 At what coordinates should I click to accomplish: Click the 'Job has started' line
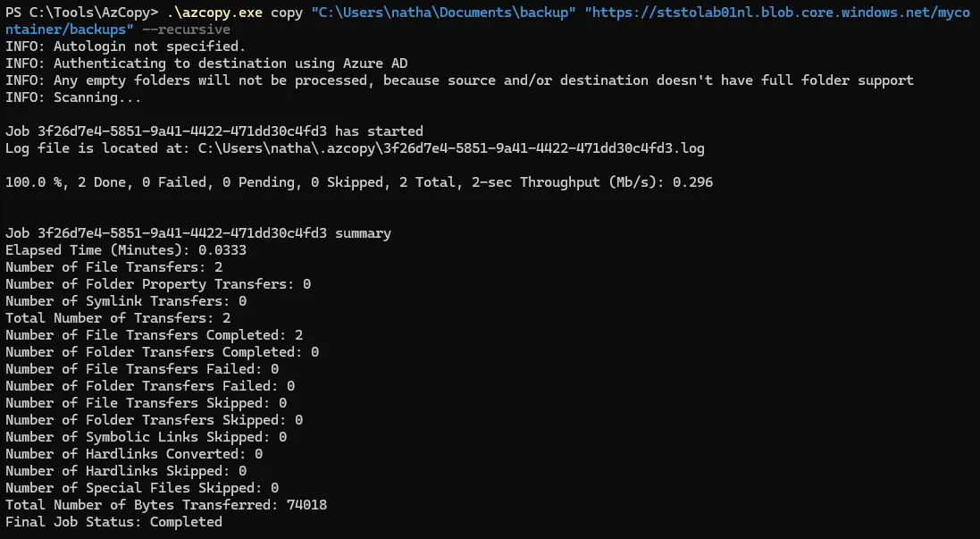[214, 131]
